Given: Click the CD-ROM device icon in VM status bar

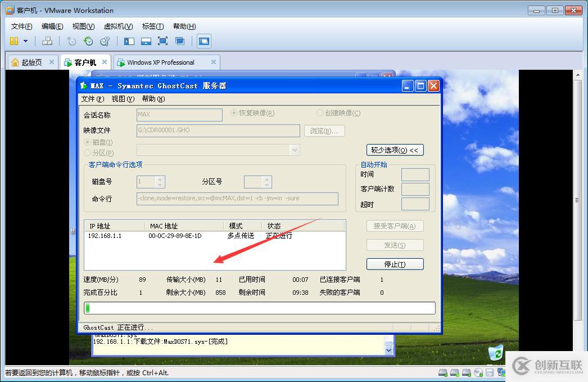Looking at the screenshot, I should pos(478,372).
